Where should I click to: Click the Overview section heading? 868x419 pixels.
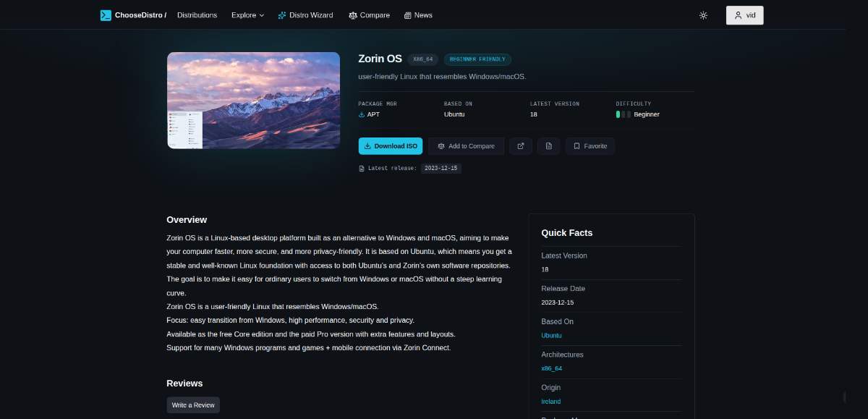point(187,219)
